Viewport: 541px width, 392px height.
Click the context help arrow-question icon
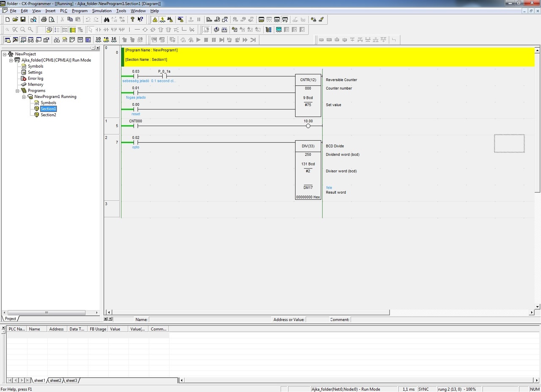[x=140, y=19]
